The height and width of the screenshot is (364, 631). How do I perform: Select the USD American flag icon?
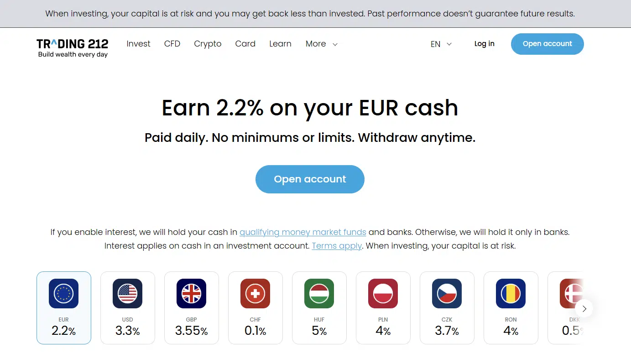point(128,293)
